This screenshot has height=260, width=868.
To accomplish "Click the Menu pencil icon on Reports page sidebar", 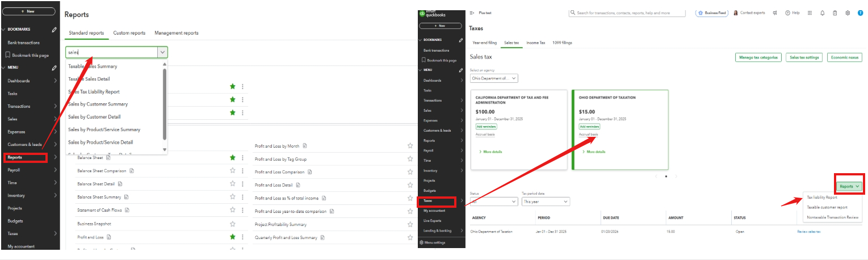I will (x=54, y=68).
